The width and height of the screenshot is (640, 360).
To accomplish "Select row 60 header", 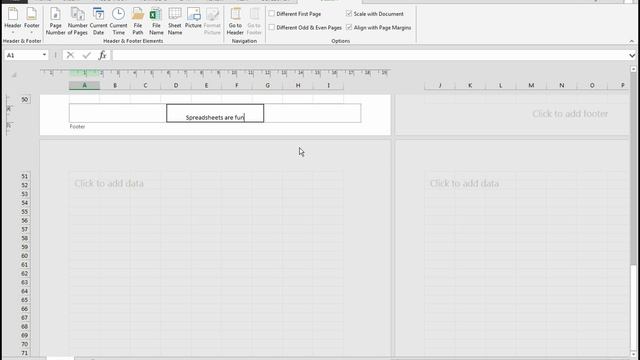I will [x=24, y=256].
